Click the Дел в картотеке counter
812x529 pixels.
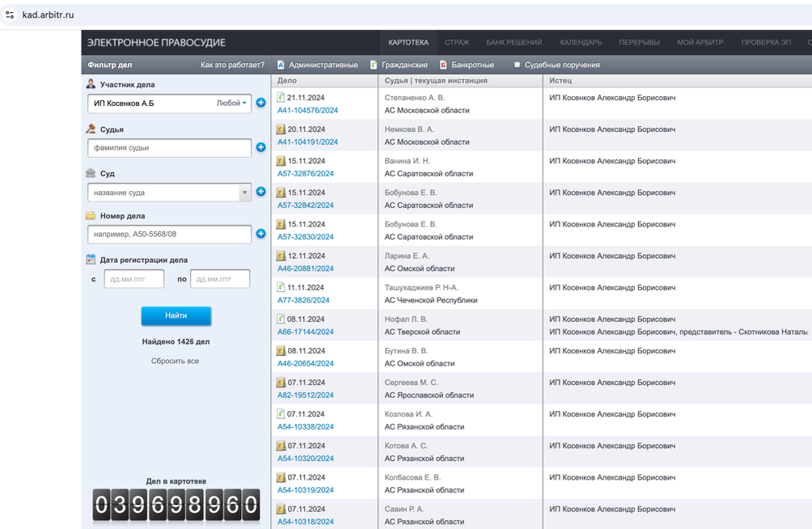click(x=176, y=504)
